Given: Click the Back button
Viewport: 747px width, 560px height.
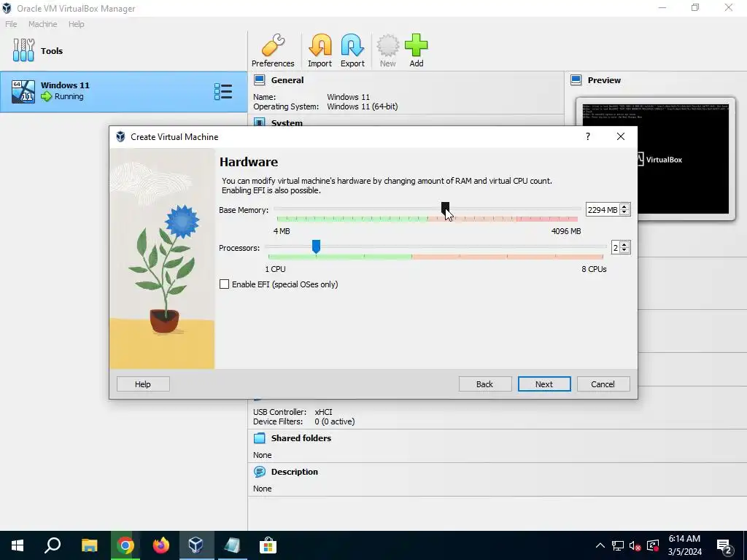Looking at the screenshot, I should 485,384.
